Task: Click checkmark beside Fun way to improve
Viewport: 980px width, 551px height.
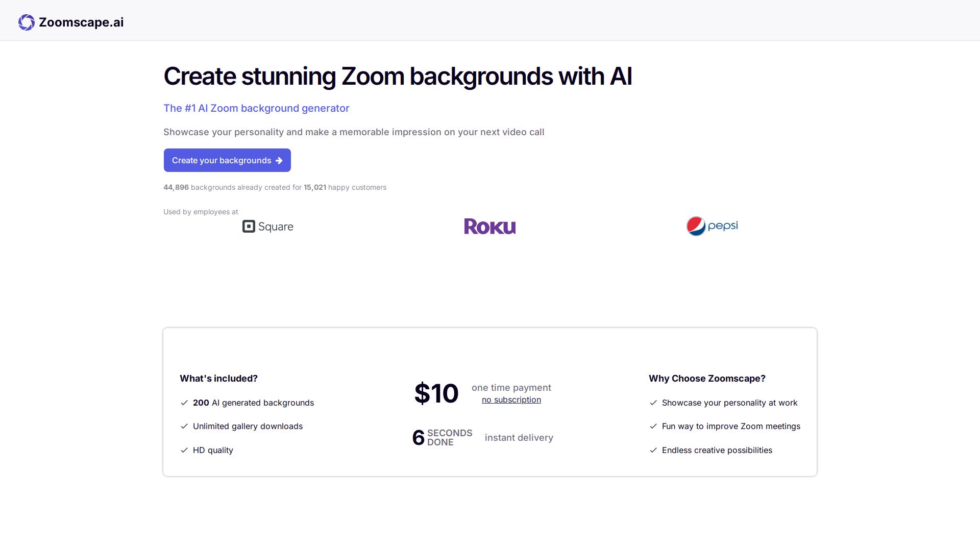Action: 653,427
